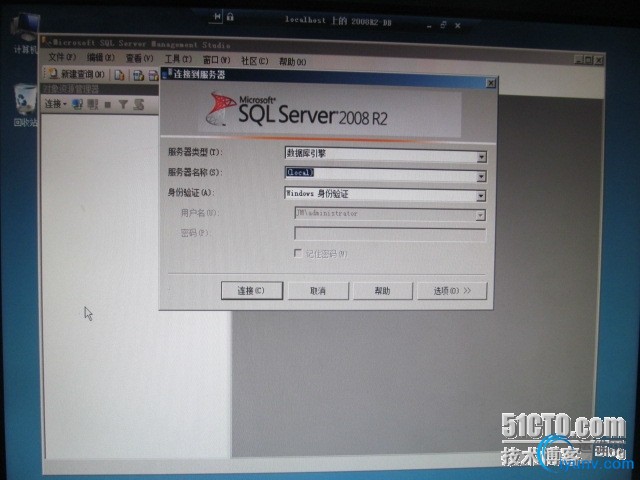Viewport: 640px width, 480px height.
Task: Expand the 服务器类型 dropdown arrow
Action: tap(482, 157)
